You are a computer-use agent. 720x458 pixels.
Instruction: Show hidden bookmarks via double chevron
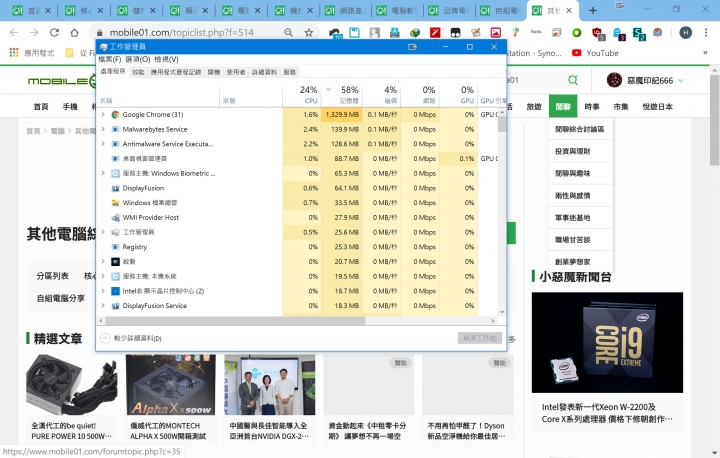tap(705, 53)
